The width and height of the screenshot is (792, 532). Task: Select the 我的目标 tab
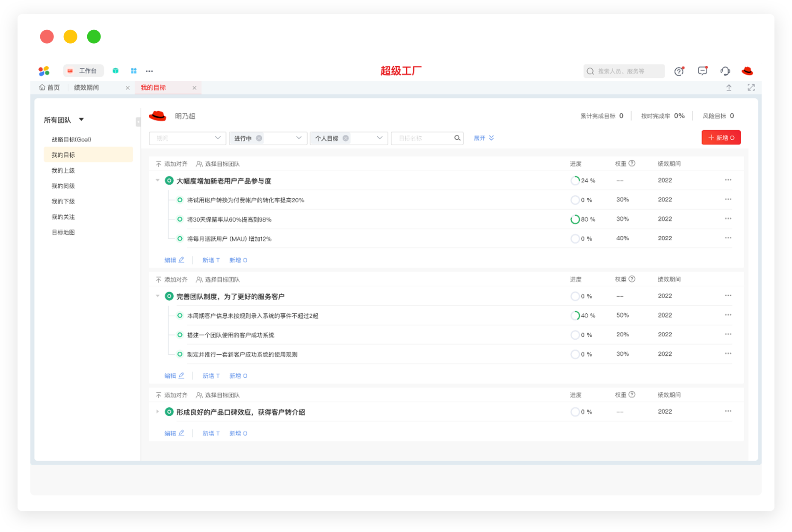pos(153,88)
